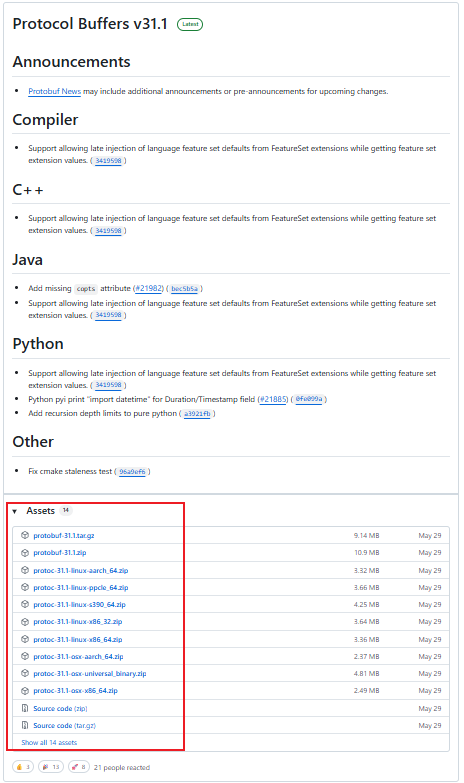Download protoc-31.1-linux-ppcle_64.zip
Screen dimensions: 464x783
tap(81, 587)
